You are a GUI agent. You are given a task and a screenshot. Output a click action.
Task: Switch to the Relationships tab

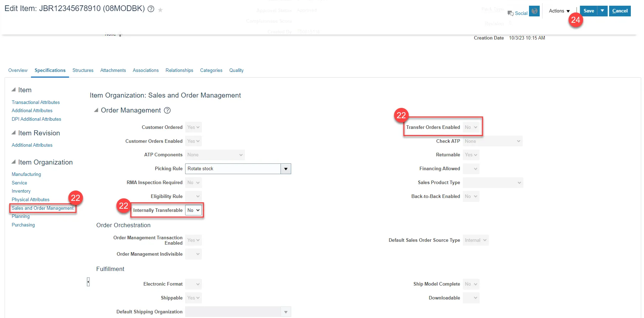pos(179,71)
